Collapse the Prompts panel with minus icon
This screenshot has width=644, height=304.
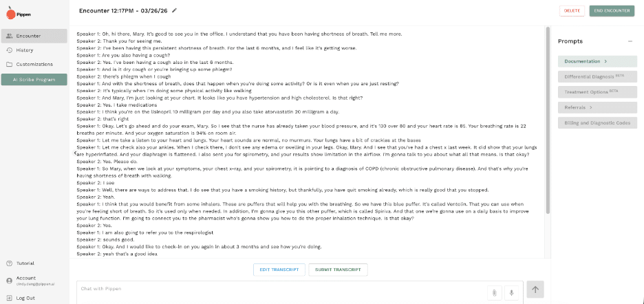[630, 41]
